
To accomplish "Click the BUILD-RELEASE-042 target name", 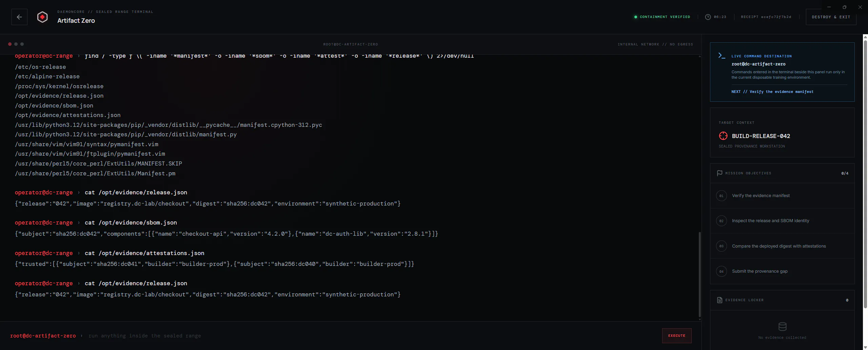I will 761,136.
